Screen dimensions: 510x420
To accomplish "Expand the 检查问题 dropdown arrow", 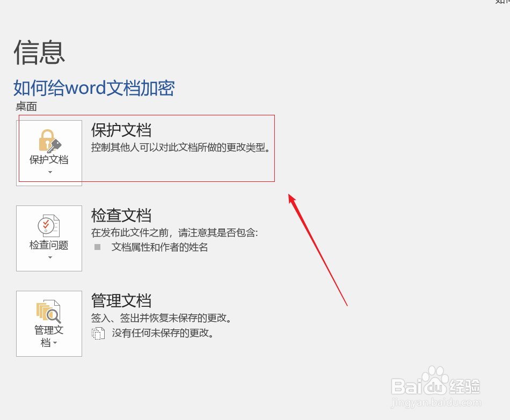I will coord(50,257).
